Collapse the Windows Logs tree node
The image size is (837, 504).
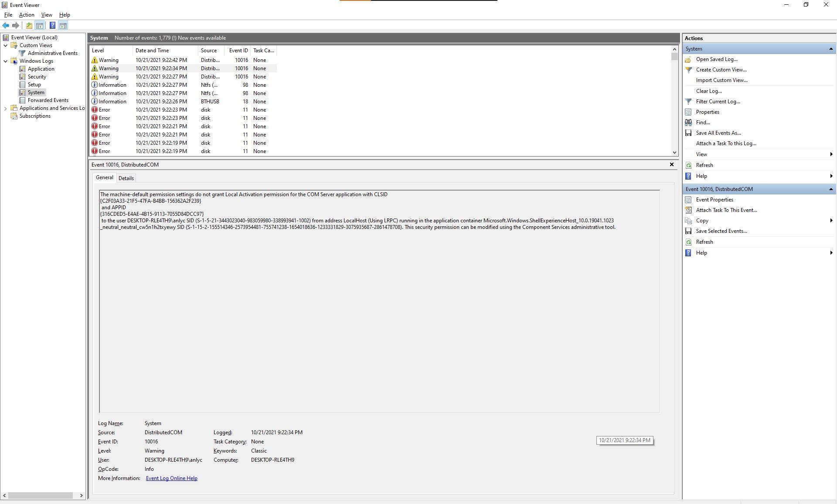pyautogui.click(x=5, y=61)
